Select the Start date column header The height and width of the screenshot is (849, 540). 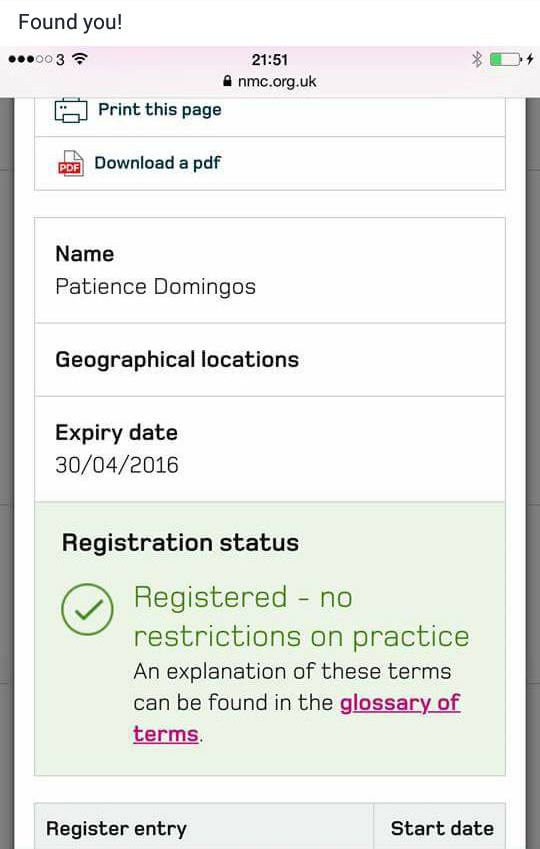tap(440, 827)
